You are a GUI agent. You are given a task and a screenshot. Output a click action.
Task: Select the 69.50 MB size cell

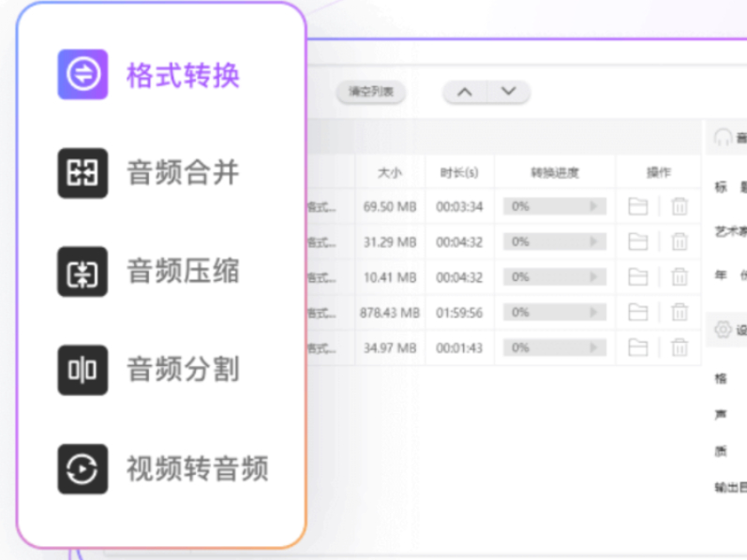tap(390, 207)
